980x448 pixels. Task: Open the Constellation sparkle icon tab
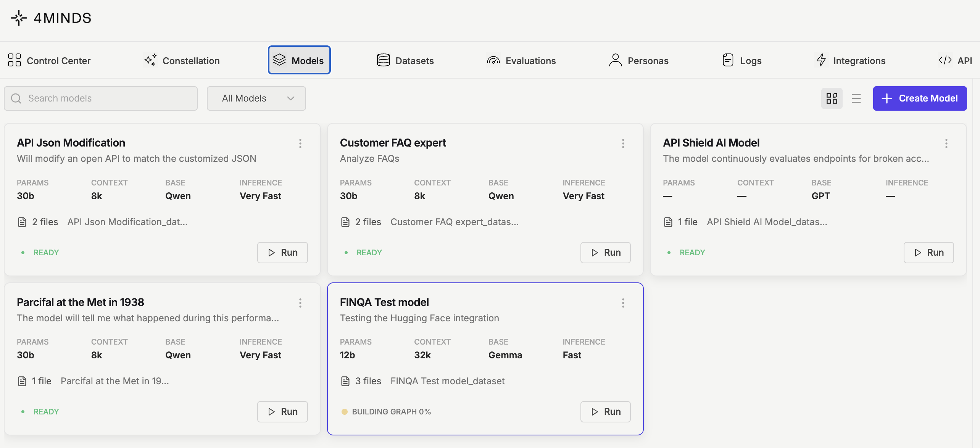150,60
